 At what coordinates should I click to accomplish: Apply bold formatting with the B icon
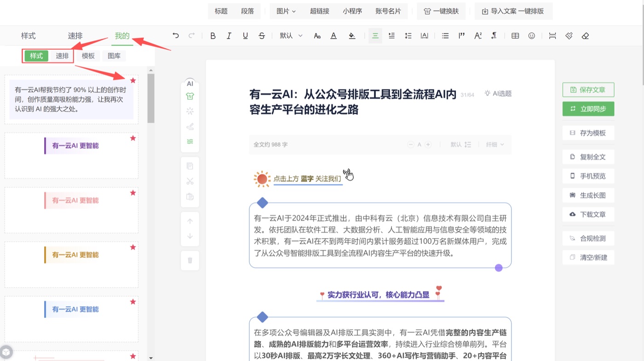213,36
